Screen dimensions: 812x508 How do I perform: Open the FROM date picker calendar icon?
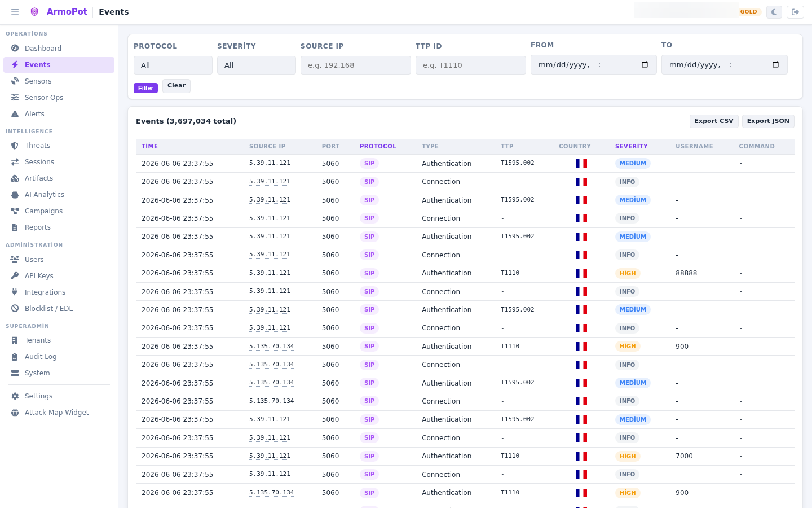(x=645, y=65)
